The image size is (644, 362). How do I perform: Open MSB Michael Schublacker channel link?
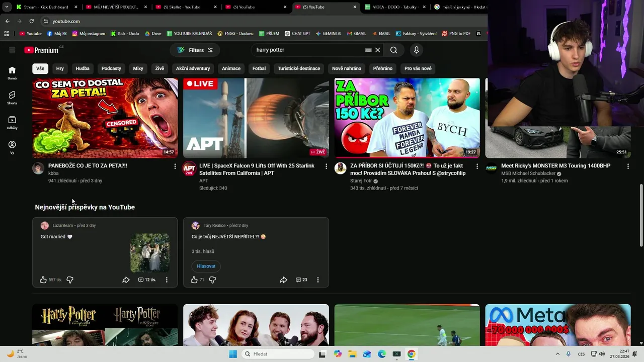528,173
